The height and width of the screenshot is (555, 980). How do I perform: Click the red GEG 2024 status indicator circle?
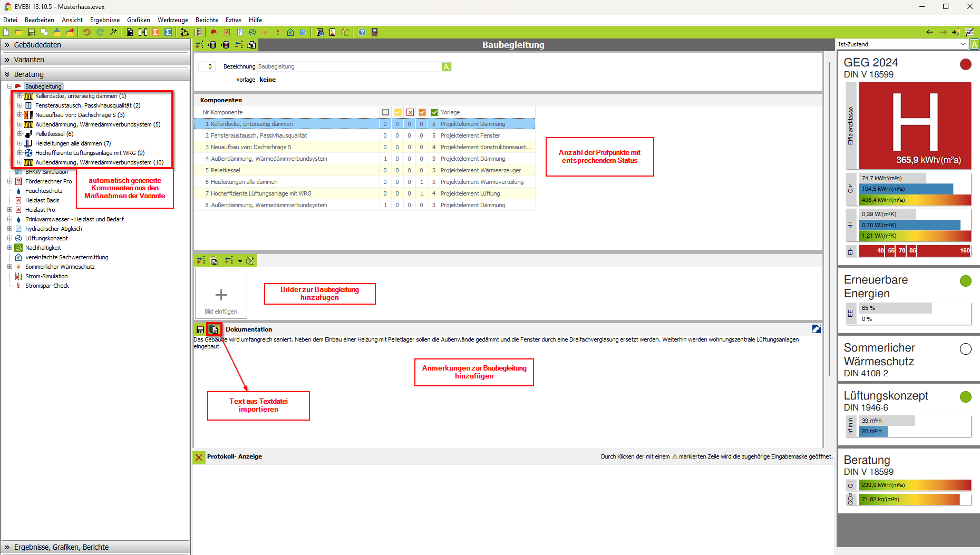pos(965,64)
